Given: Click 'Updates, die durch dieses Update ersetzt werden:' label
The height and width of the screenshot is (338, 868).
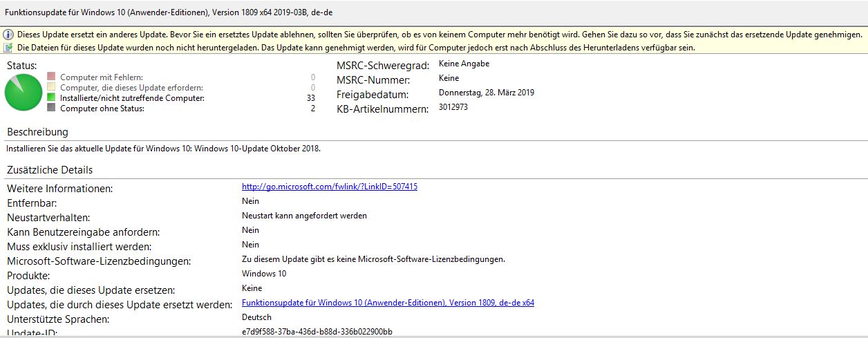Looking at the screenshot, I should click(x=120, y=305).
